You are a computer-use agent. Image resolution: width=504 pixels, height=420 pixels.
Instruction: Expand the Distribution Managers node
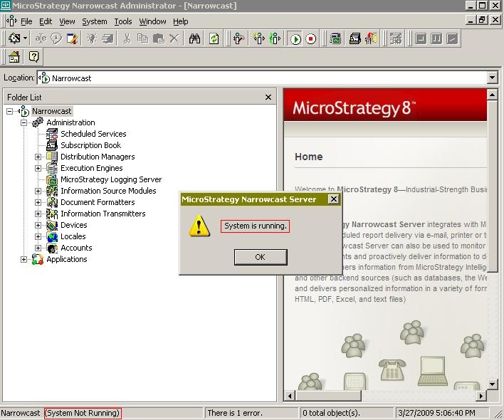[x=38, y=157]
